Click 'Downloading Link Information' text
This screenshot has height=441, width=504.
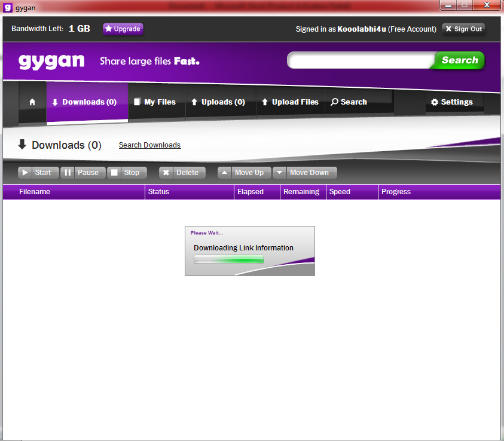243,247
